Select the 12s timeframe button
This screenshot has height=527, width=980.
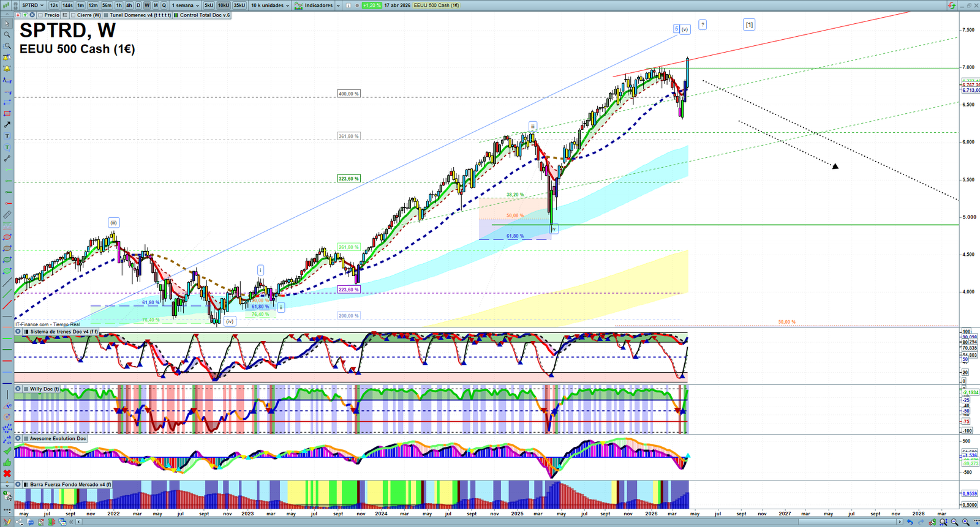pos(54,6)
